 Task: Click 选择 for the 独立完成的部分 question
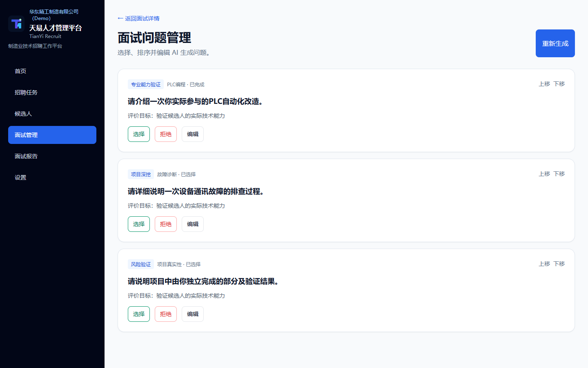click(x=139, y=314)
